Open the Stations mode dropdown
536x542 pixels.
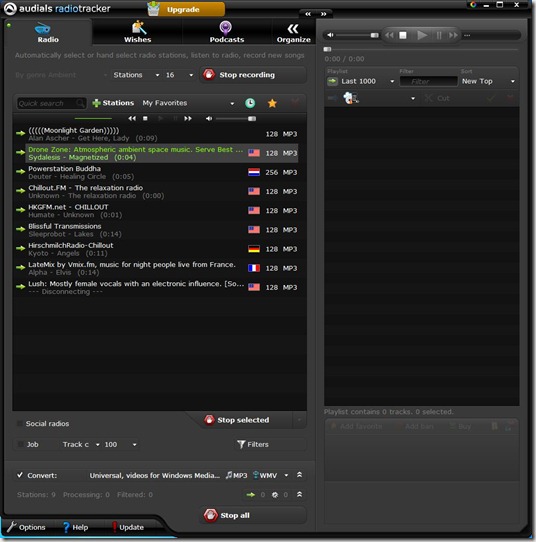[136, 75]
